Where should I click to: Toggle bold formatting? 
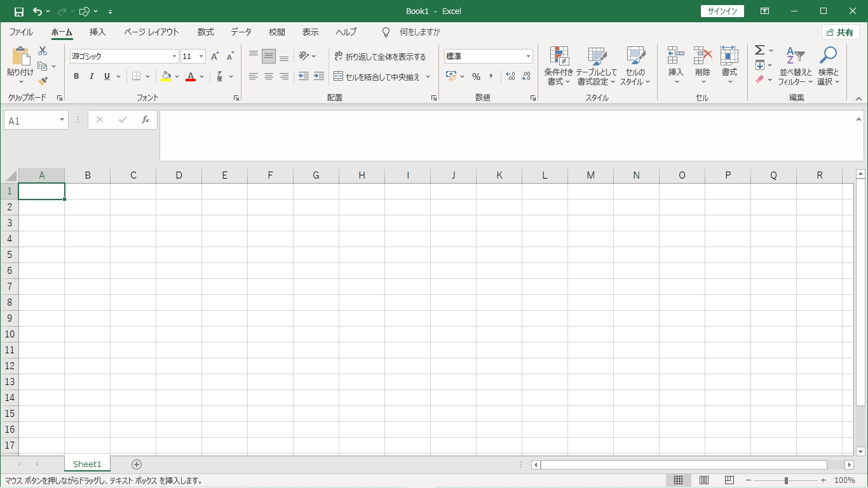tap(76, 77)
